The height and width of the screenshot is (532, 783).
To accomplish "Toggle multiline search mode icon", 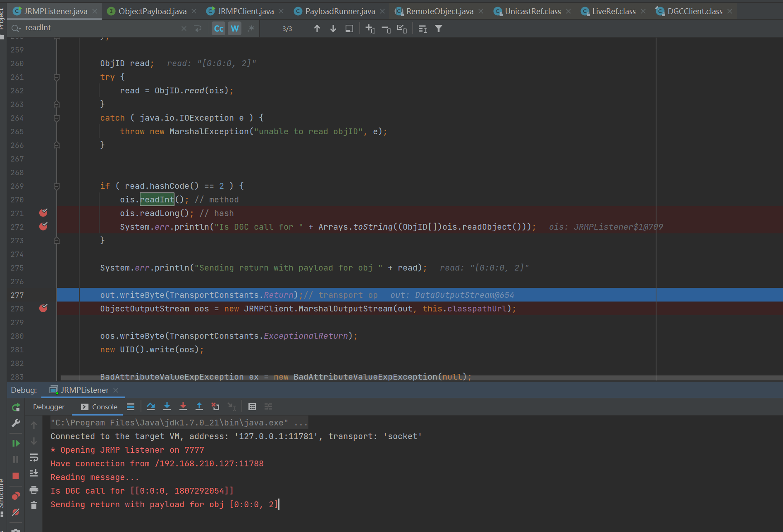I will click(x=423, y=28).
